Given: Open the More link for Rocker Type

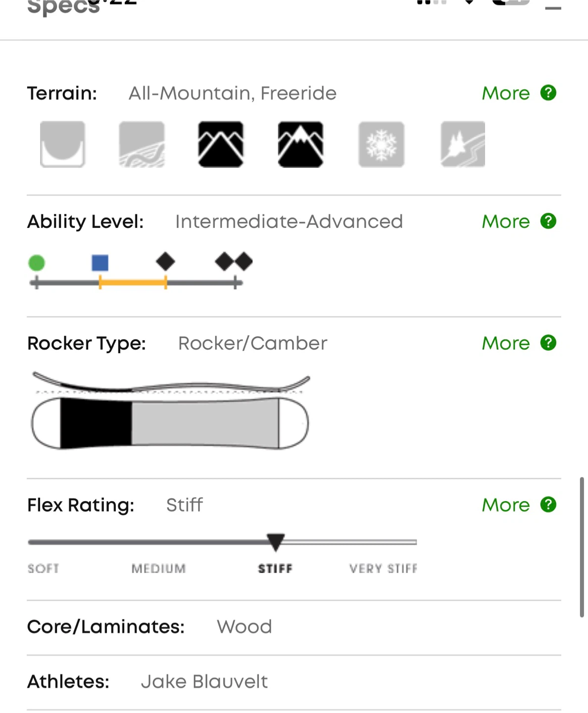Looking at the screenshot, I should point(505,343).
